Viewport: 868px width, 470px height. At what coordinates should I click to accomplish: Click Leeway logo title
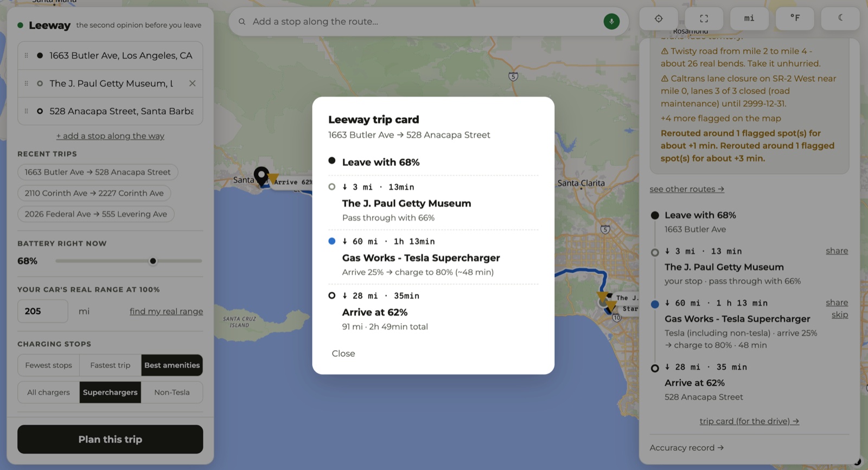tap(49, 25)
